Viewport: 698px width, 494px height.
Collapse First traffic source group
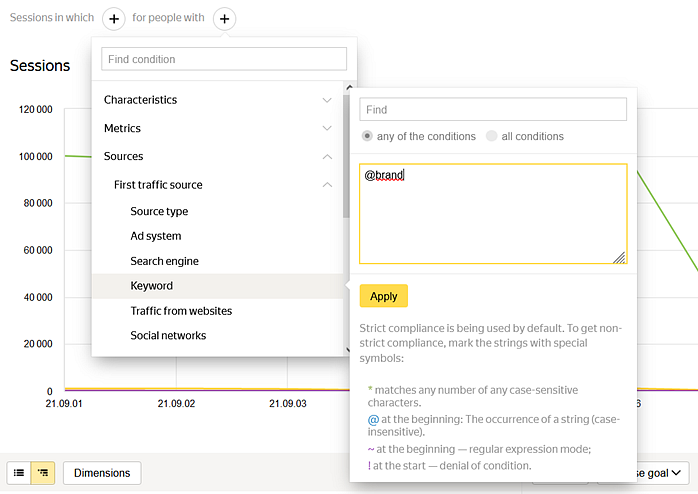(326, 185)
